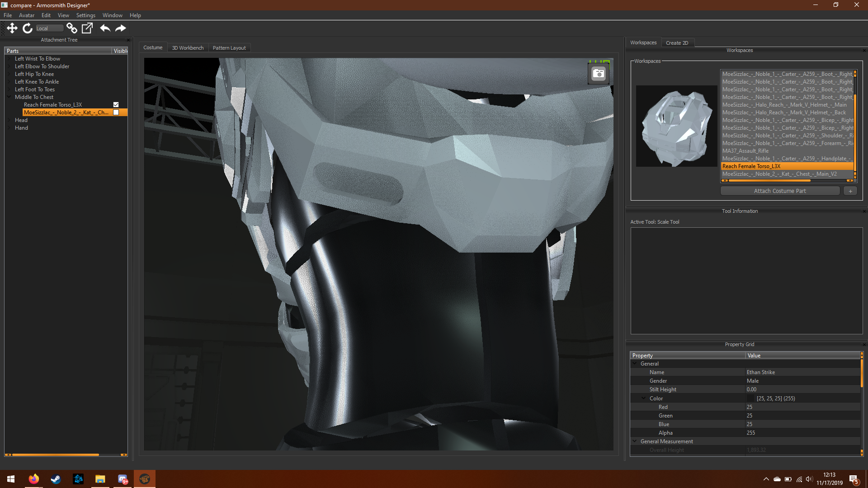Open the Windows Start menu

(x=11, y=479)
